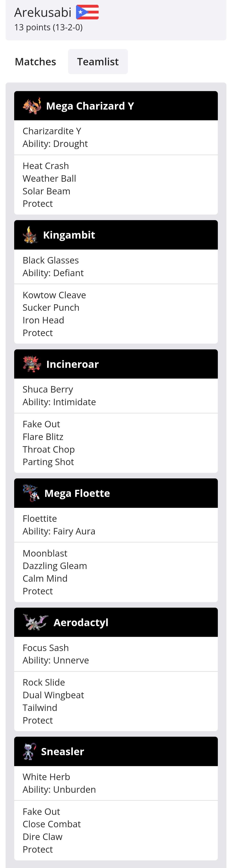Viewport: 232px width, 868px height.
Task: Click the Aerodactyl sprite icon
Action: point(35,622)
